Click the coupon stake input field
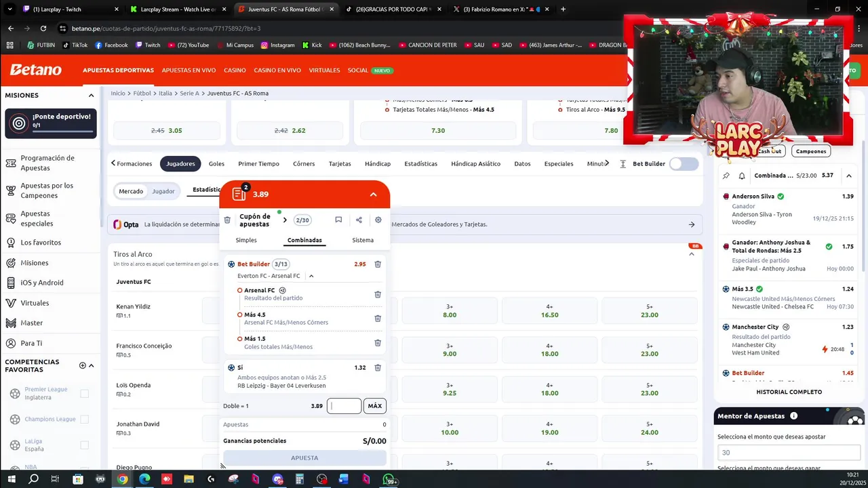The image size is (868, 488). [344, 406]
